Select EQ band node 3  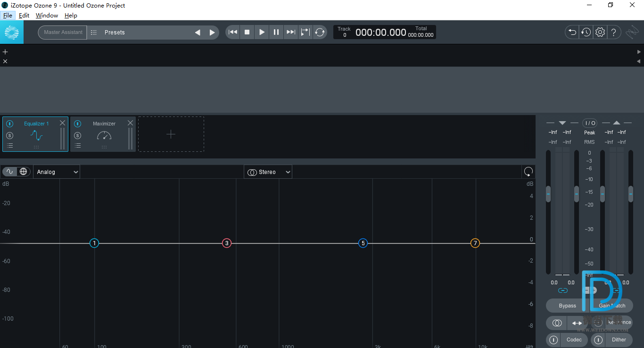[x=227, y=243]
